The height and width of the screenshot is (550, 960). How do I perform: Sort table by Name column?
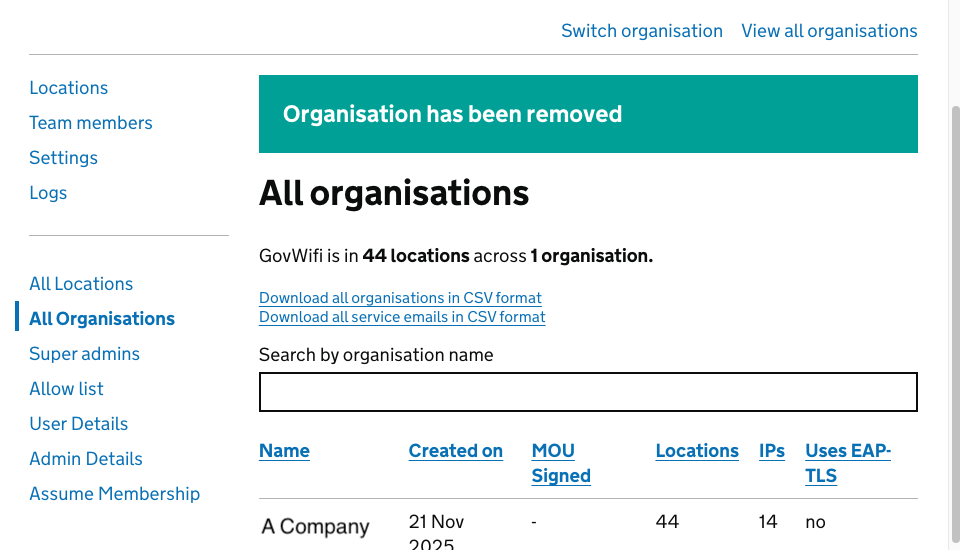point(284,451)
